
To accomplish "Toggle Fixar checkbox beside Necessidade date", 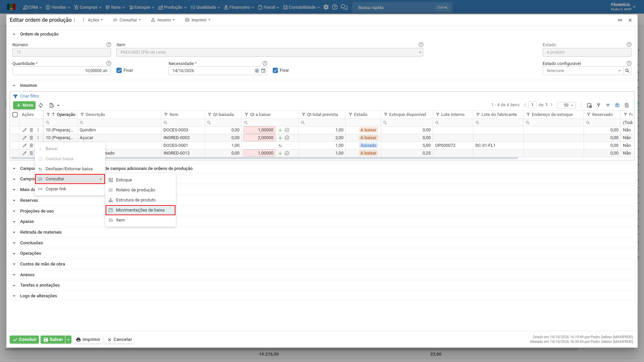I will click(x=275, y=70).
